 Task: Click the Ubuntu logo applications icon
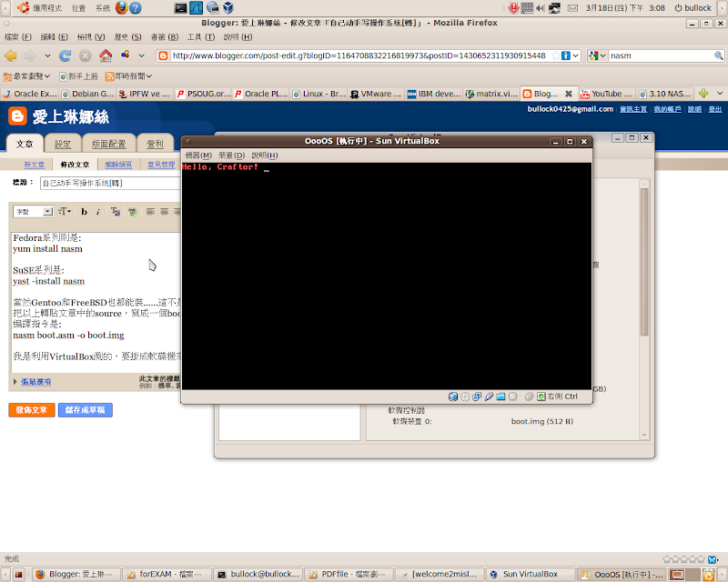point(23,8)
